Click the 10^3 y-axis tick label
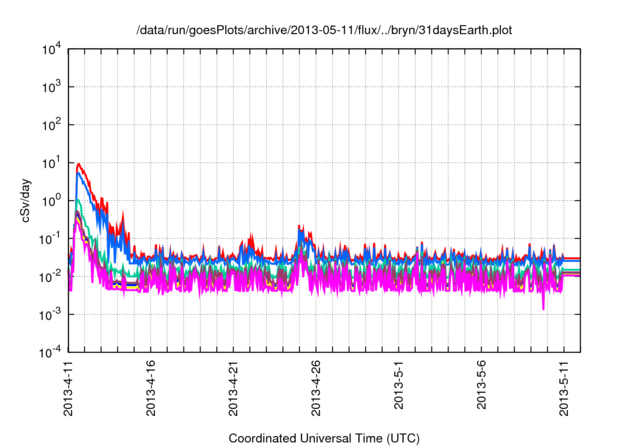This screenshot has height=448, width=640. click(x=49, y=87)
